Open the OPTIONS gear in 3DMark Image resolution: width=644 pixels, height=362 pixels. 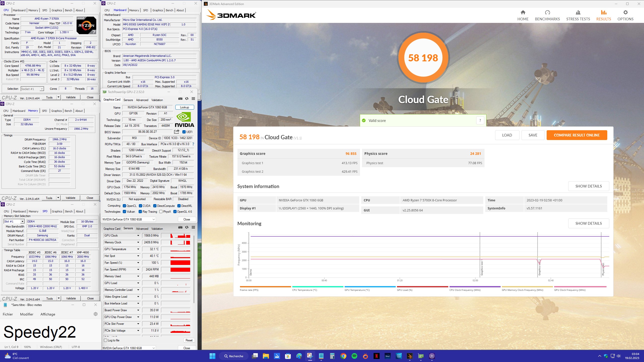625,15
